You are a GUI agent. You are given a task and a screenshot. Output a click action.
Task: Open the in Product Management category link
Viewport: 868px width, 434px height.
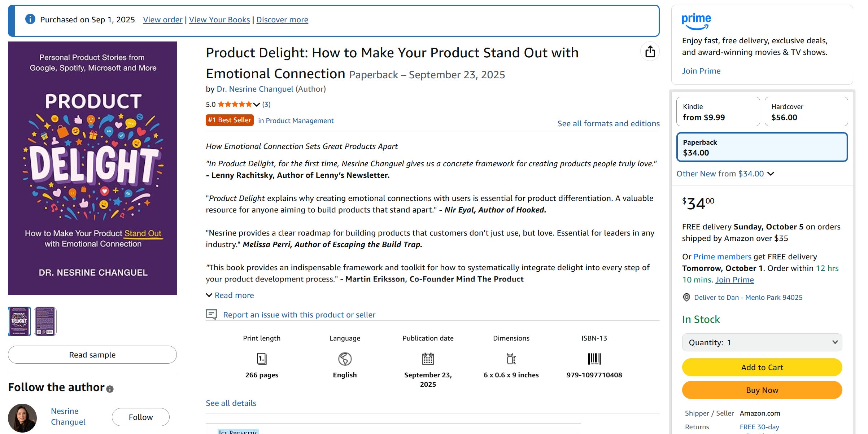[x=296, y=120]
